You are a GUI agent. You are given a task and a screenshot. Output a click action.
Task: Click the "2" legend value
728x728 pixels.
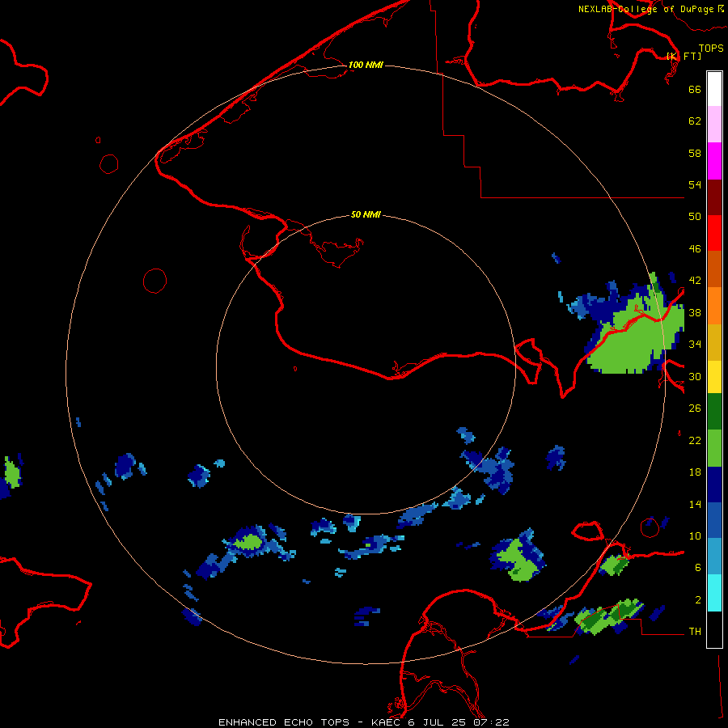point(698,600)
